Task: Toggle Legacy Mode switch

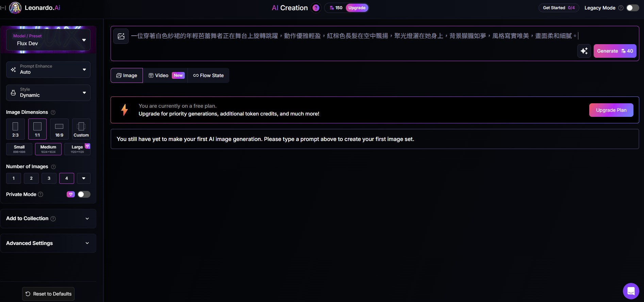Action: (x=632, y=8)
